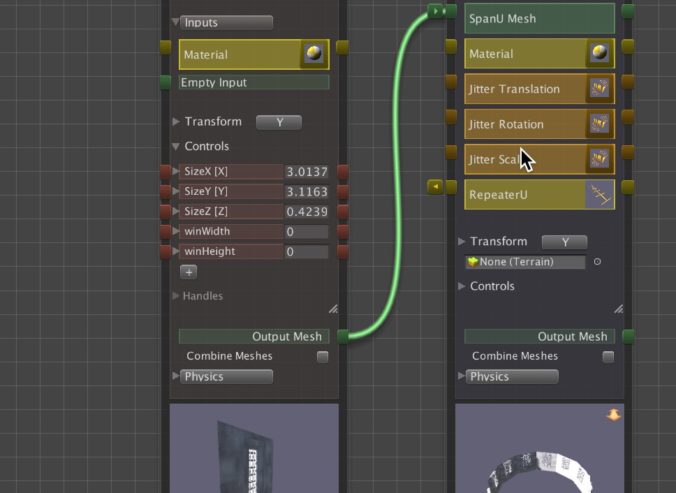The width and height of the screenshot is (676, 493).
Task: Open the Jitter Rotation tool icon
Action: [x=600, y=125]
